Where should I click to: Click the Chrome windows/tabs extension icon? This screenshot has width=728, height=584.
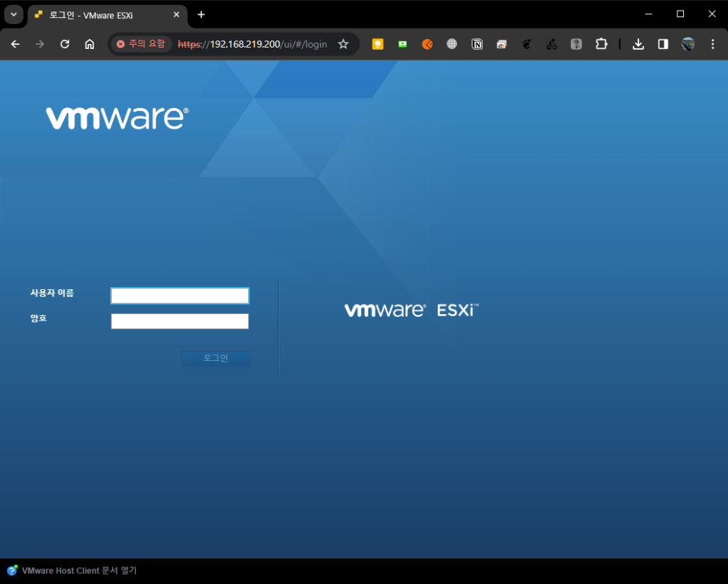[501, 44]
